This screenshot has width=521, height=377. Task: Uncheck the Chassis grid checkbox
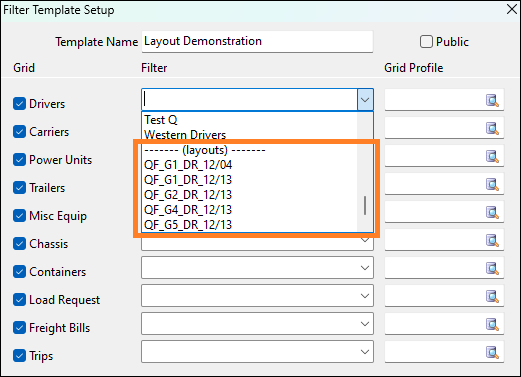click(x=19, y=244)
